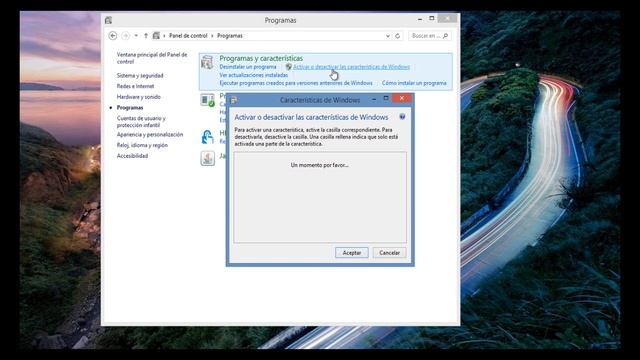Open 'Redes e Internet' category
This screenshot has height=360, width=640.
coord(136,86)
